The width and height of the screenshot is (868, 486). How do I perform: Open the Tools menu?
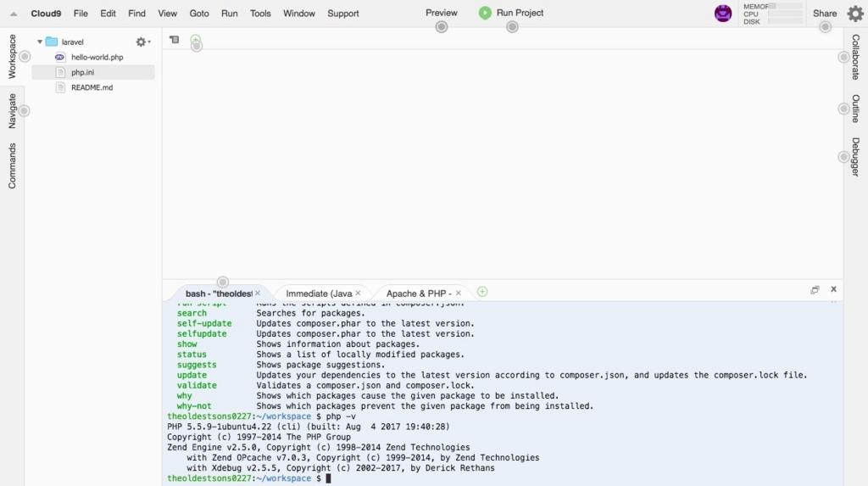(260, 14)
